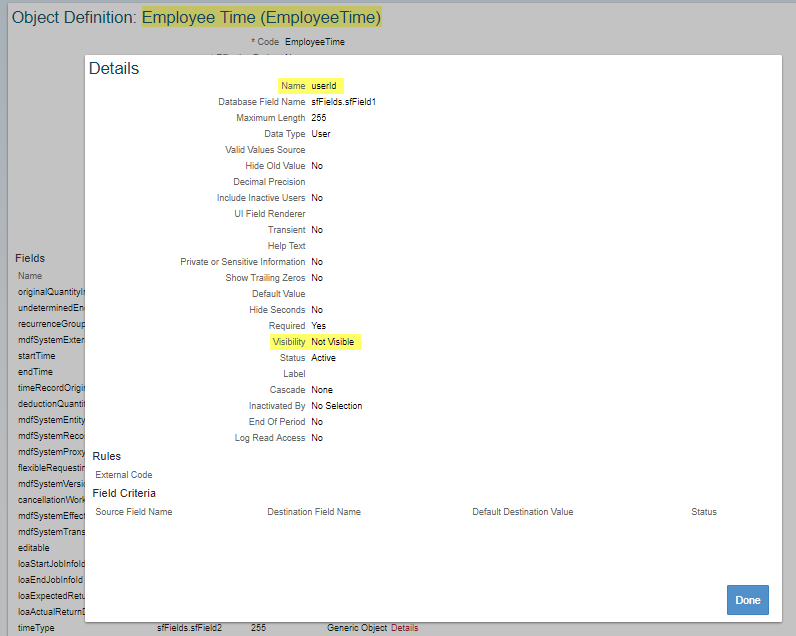Select the deductionQuantity field row
Screen dimensions: 796x636
(x=51, y=404)
